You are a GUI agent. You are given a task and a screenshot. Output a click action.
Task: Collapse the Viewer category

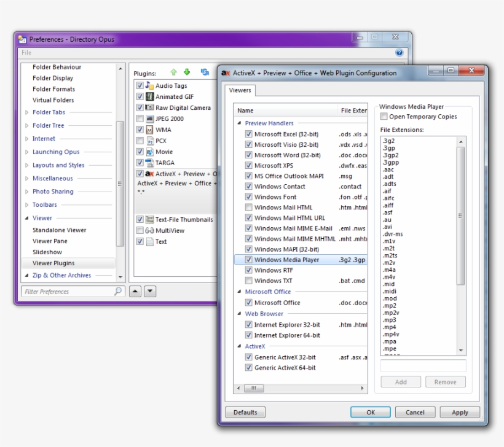[x=26, y=218]
